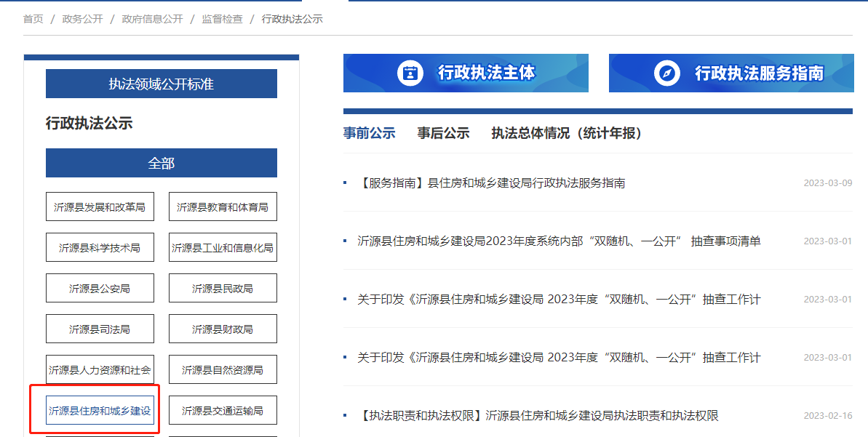The width and height of the screenshot is (868, 437).
Task: Pick 沂源县交通运输局 department
Action: (223, 411)
